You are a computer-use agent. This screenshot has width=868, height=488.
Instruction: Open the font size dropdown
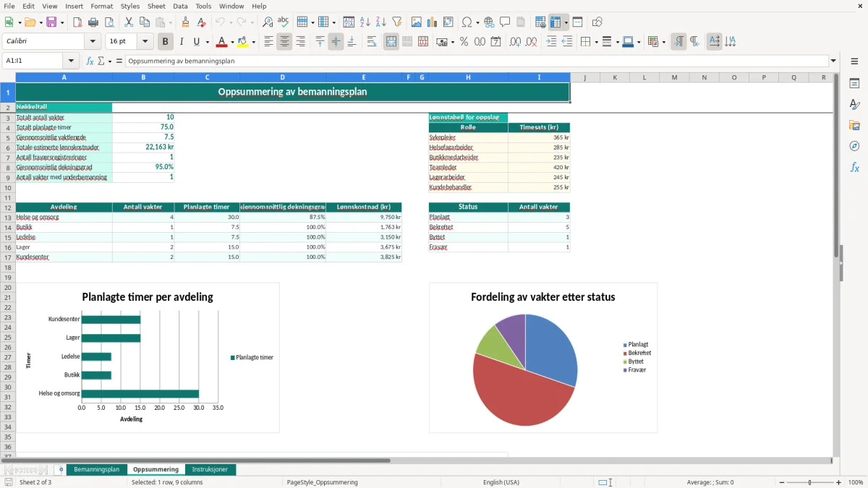145,42
